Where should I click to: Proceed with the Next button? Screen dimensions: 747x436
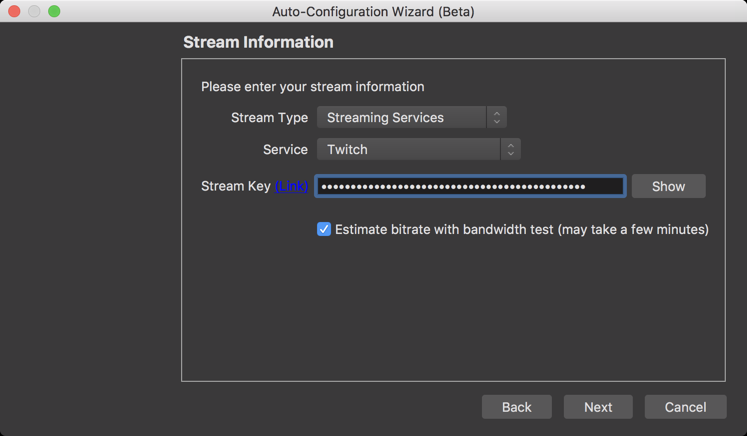coord(598,407)
